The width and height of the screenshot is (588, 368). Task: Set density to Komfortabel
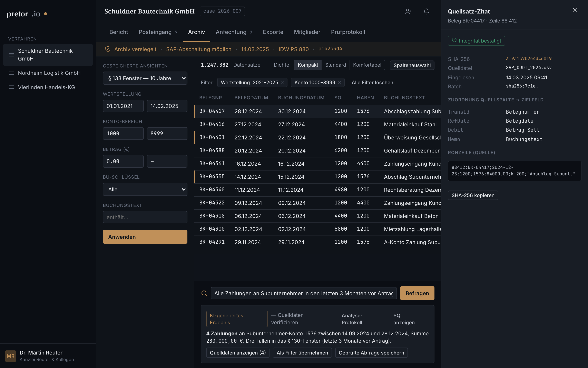pyautogui.click(x=367, y=65)
